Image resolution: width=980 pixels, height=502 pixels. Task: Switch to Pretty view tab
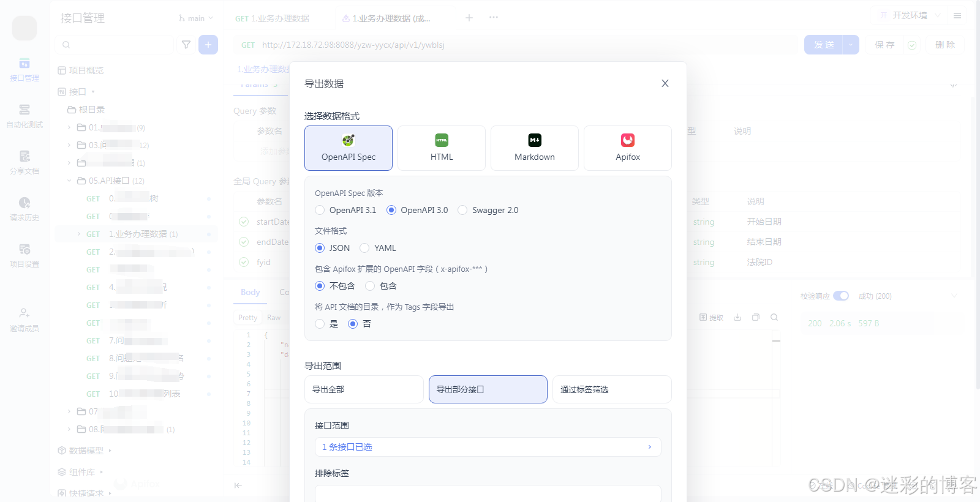[x=247, y=318]
